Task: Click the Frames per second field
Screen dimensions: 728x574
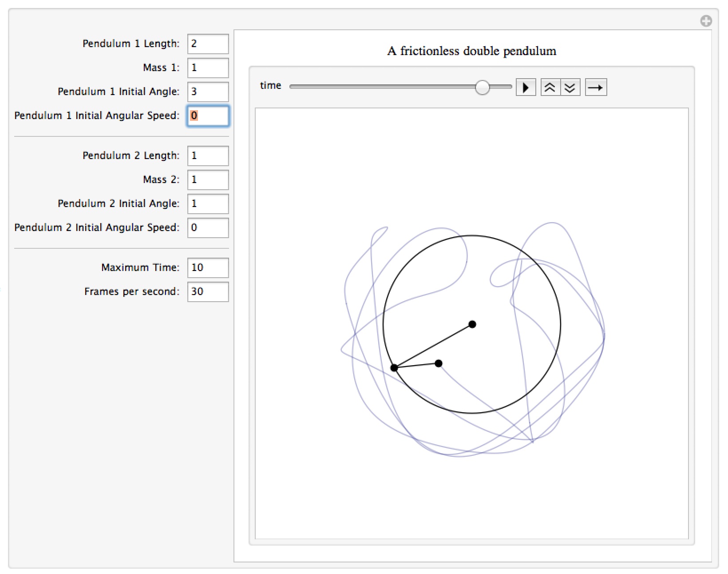Action: pyautogui.click(x=208, y=292)
